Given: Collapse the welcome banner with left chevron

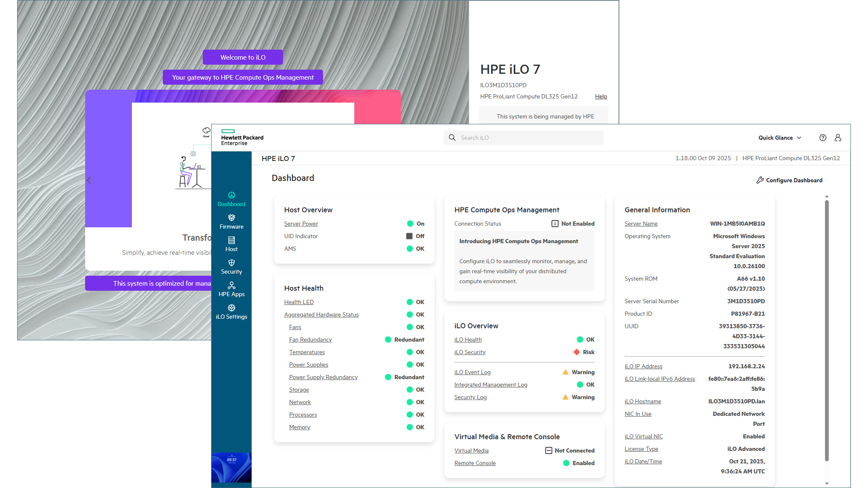Looking at the screenshot, I should tap(88, 180).
